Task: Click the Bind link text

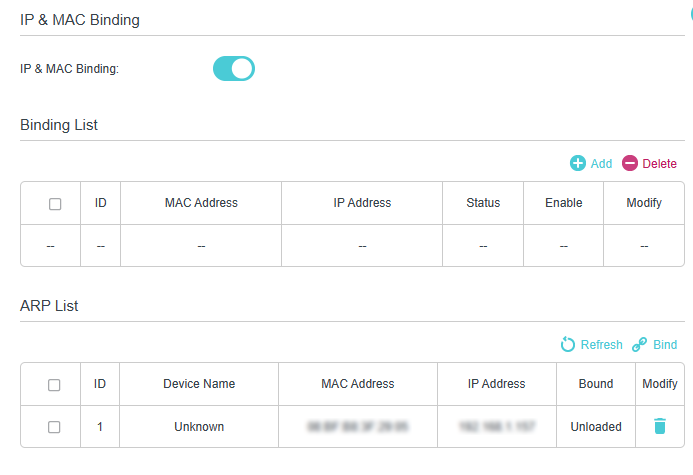Action: pyautogui.click(x=665, y=345)
